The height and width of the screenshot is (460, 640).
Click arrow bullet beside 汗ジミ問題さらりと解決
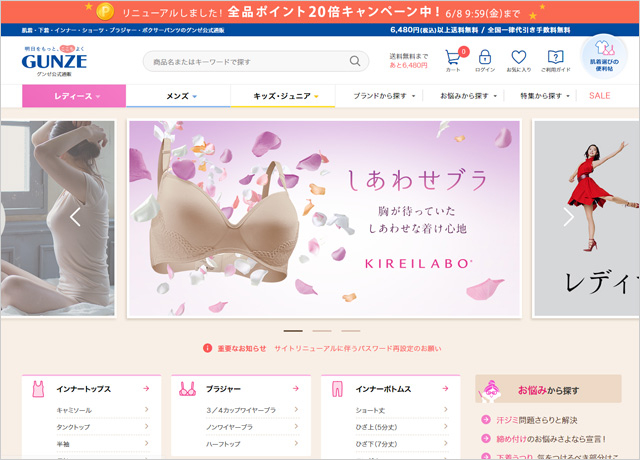[x=486, y=420]
